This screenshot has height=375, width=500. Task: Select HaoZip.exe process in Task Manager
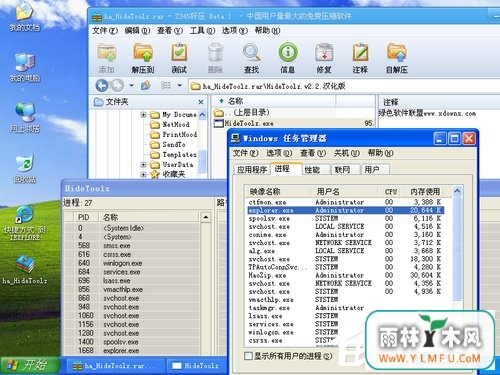[x=346, y=275]
